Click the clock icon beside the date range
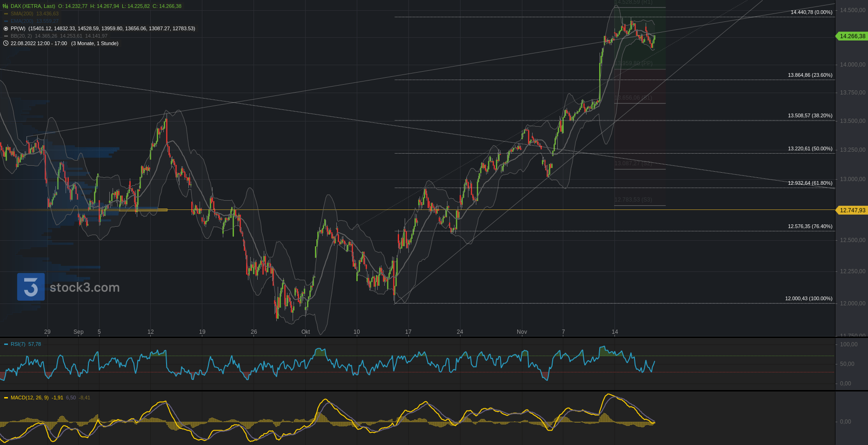 click(x=6, y=43)
